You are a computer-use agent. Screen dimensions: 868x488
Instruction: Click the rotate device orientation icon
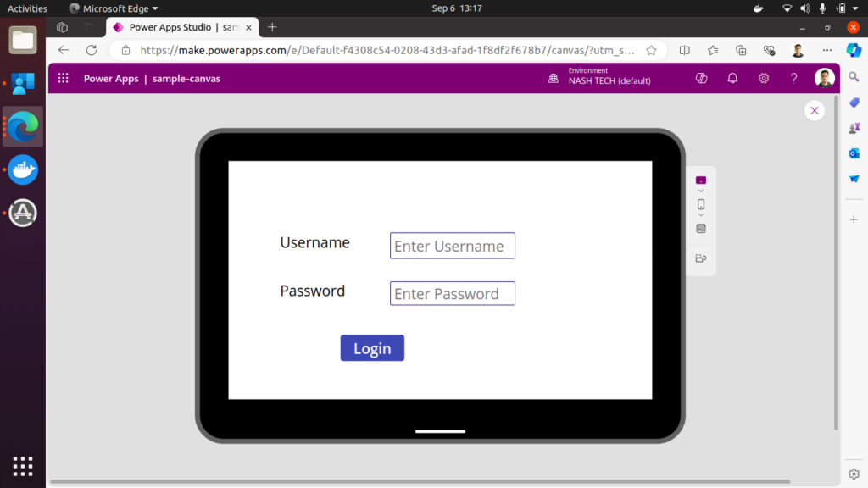point(701,259)
